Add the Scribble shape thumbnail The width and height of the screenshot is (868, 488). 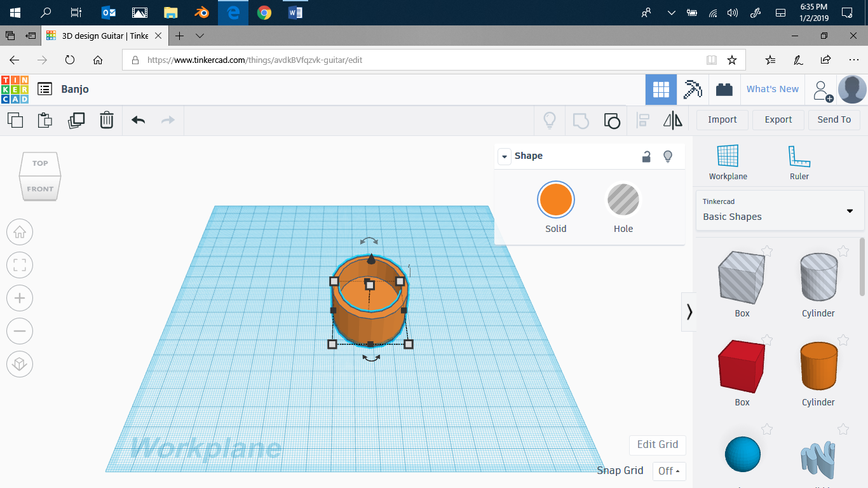click(818, 459)
